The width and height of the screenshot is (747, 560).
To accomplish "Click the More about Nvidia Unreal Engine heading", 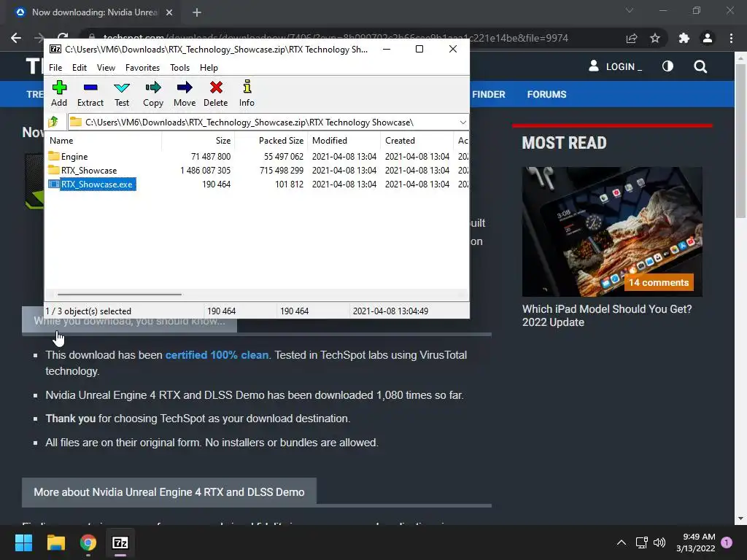I will [x=169, y=492].
